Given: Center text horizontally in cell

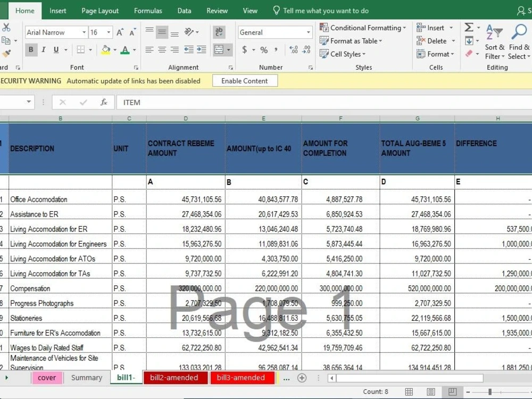Looking at the screenshot, I should pos(162,50).
